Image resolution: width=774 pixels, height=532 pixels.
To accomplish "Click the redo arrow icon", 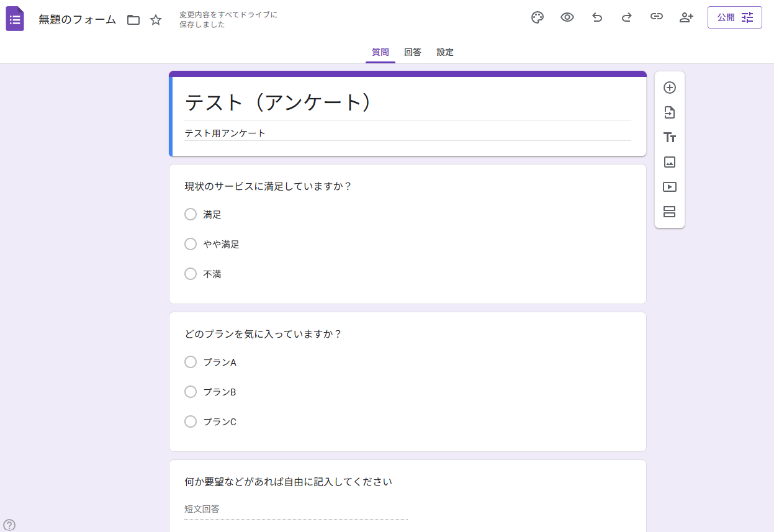I will coord(627,17).
